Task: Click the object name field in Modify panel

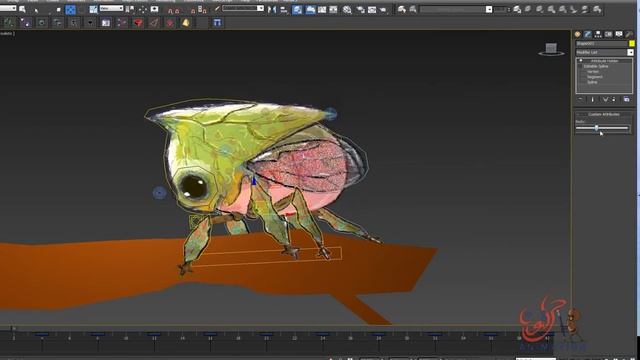Action: click(x=602, y=43)
